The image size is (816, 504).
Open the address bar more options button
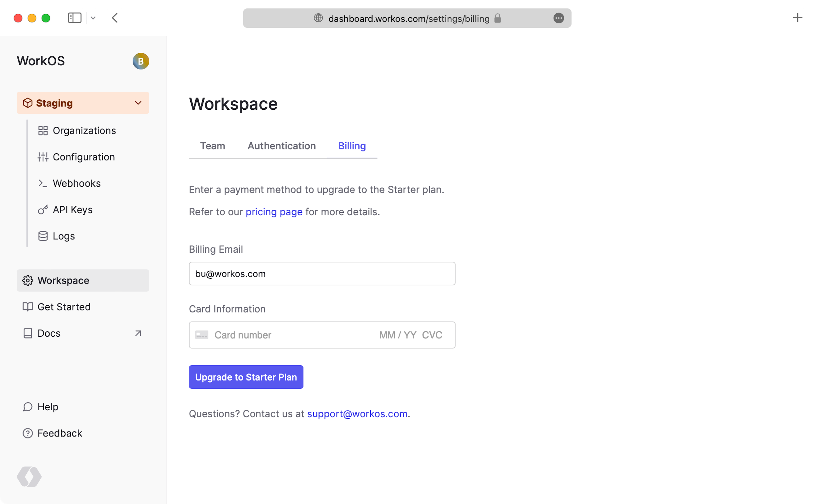[559, 18]
